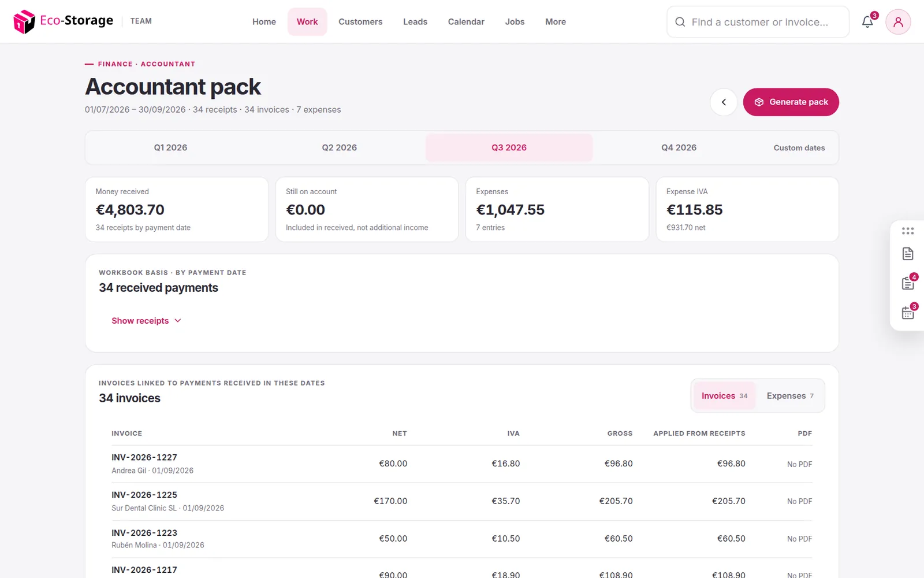Click the Expenses €1,047.55 value

510,210
